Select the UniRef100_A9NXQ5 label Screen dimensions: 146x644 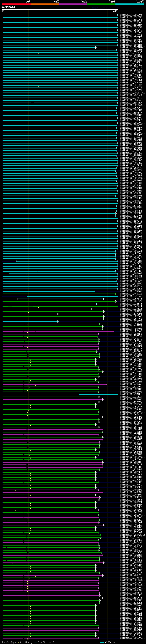pyautogui.click(x=131, y=329)
